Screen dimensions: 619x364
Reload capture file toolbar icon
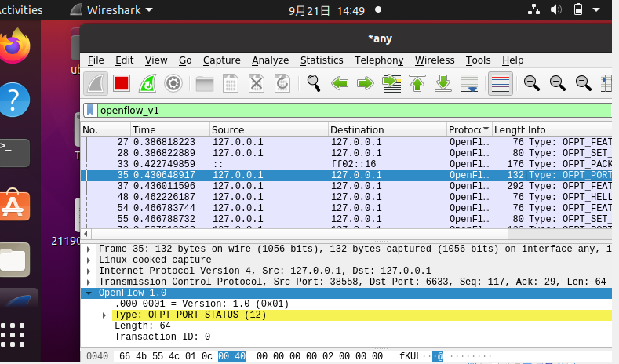(282, 83)
